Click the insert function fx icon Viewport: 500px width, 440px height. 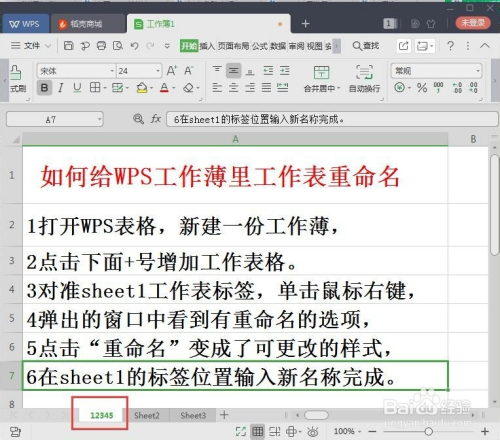(x=155, y=119)
